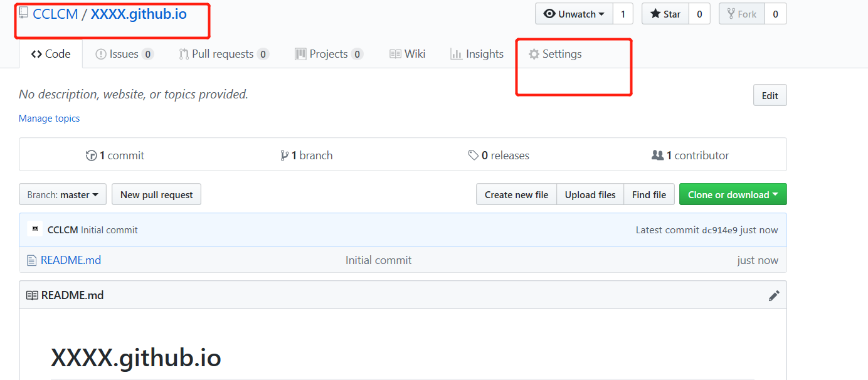Open the CCLCM owner link in title

coord(55,14)
